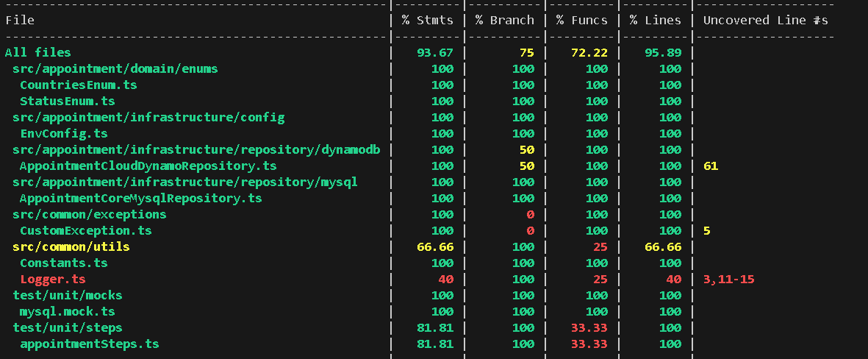Select the 66.66 lines value for src/common/utils
Image resolution: width=868 pixels, height=359 pixels.
coord(663,246)
